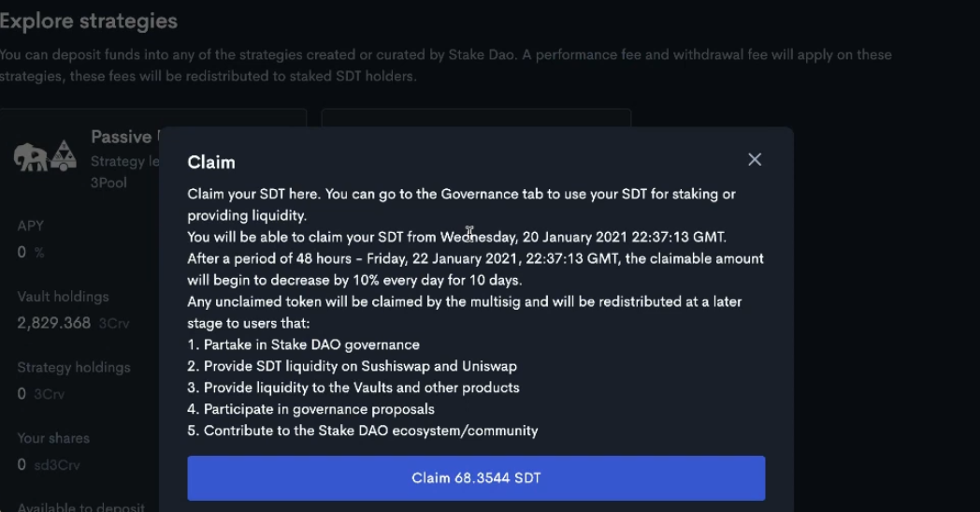Image resolution: width=980 pixels, height=512 pixels.
Task: Click the APY label on the card
Action: click(31, 226)
